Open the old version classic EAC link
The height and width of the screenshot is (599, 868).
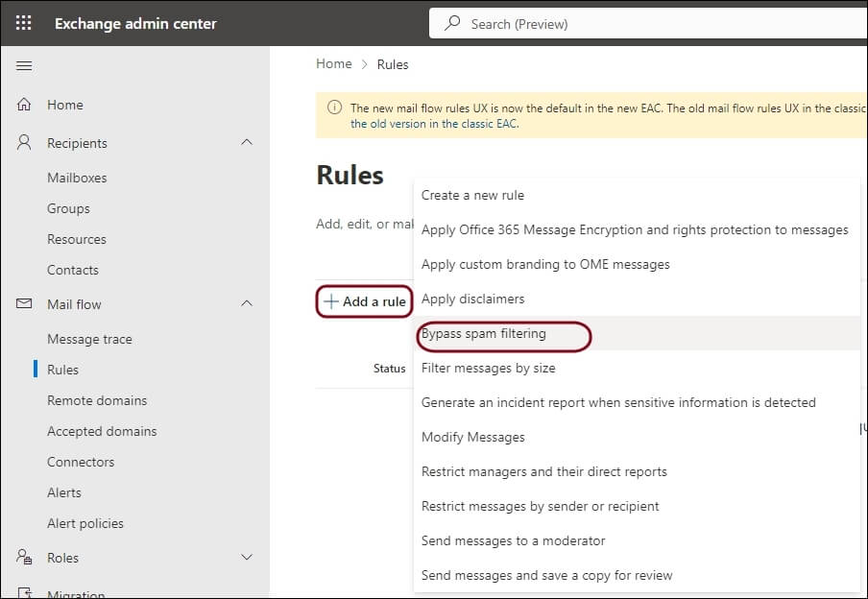(x=435, y=124)
